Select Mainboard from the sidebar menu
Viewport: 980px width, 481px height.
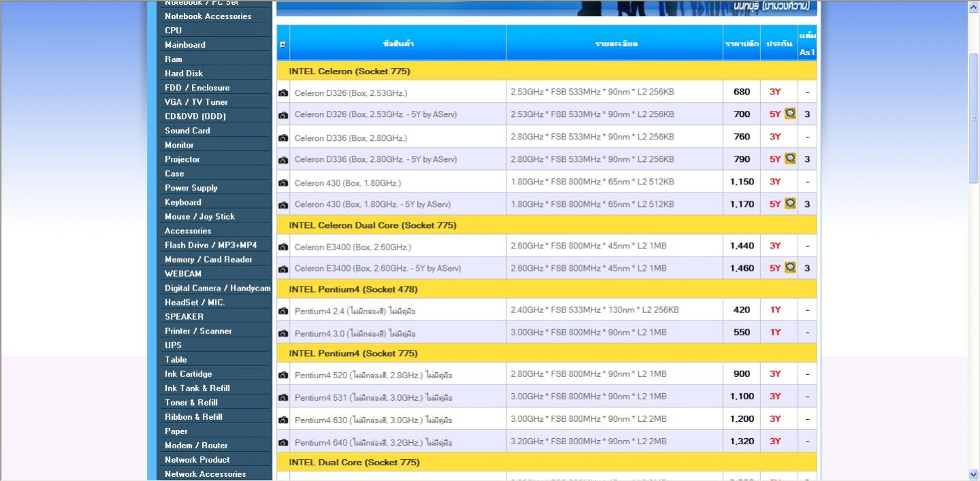coord(184,44)
